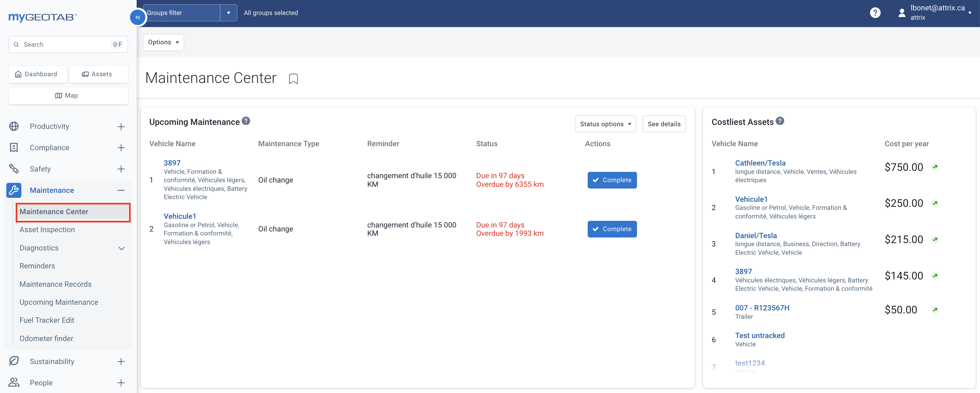The image size is (980, 393).
Task: Click 'Overdue by 1993 km' status text
Action: pyautogui.click(x=509, y=233)
